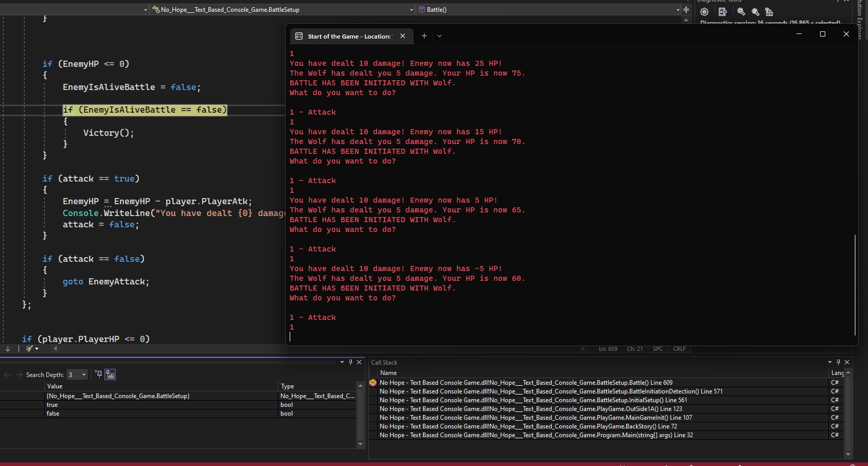Close the 'Start of the Game' console tab
This screenshot has height=466, width=868.
(x=403, y=36)
